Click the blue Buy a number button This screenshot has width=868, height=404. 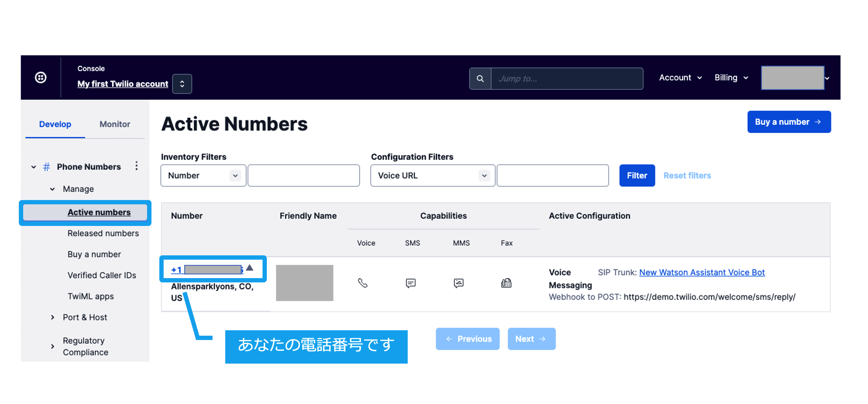[789, 122]
